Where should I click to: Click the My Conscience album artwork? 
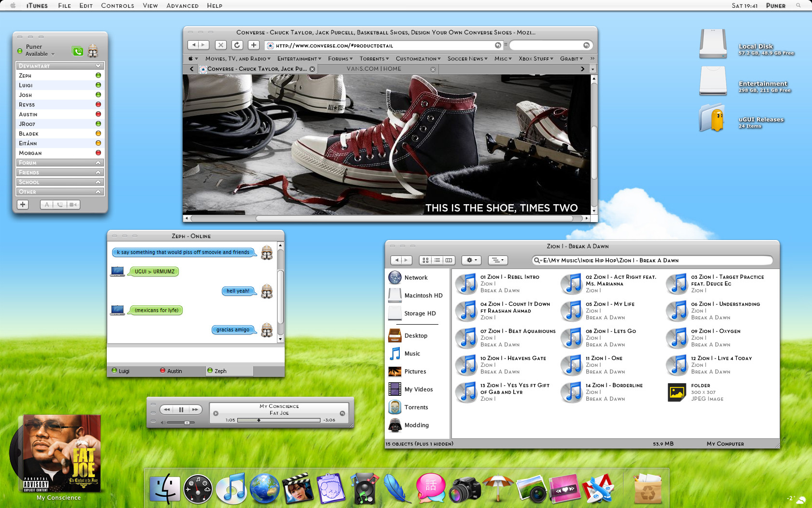tap(62, 453)
